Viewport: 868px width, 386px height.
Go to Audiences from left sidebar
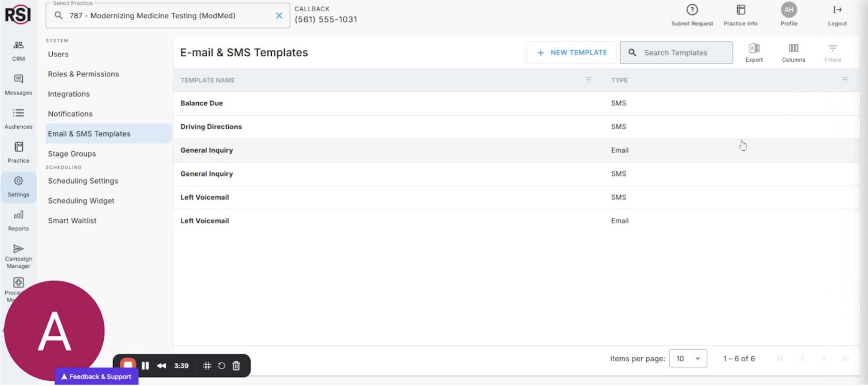(18, 118)
